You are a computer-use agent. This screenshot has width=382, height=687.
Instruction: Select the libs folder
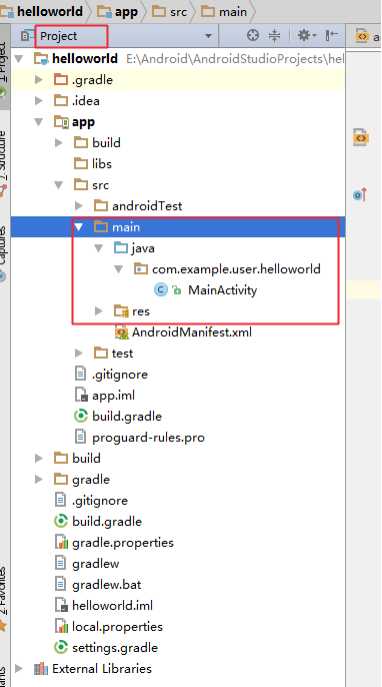(102, 164)
